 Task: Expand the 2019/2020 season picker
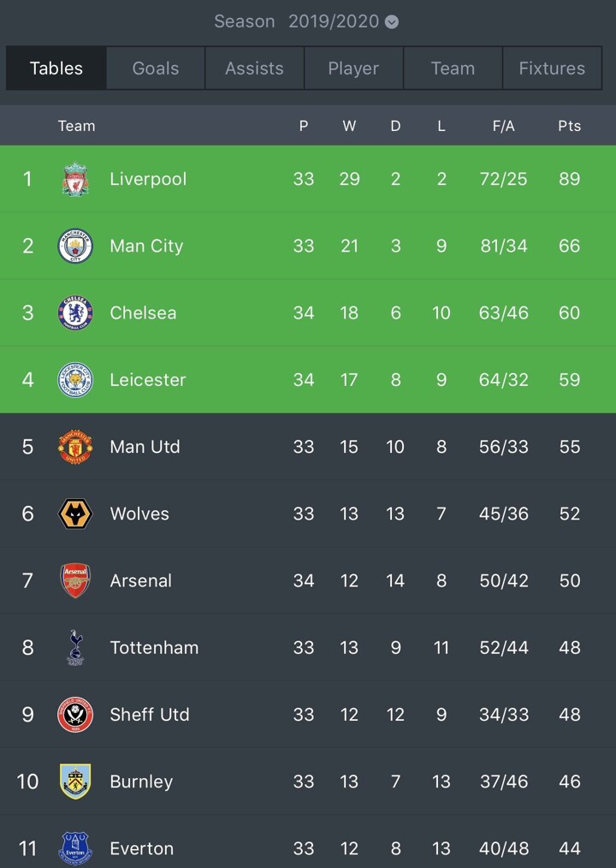334,21
